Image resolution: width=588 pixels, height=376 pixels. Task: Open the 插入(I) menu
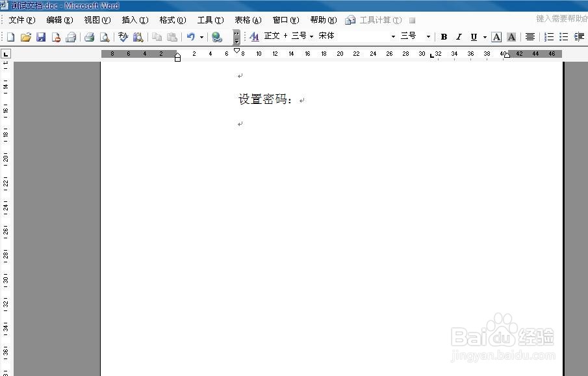pyautogui.click(x=135, y=20)
